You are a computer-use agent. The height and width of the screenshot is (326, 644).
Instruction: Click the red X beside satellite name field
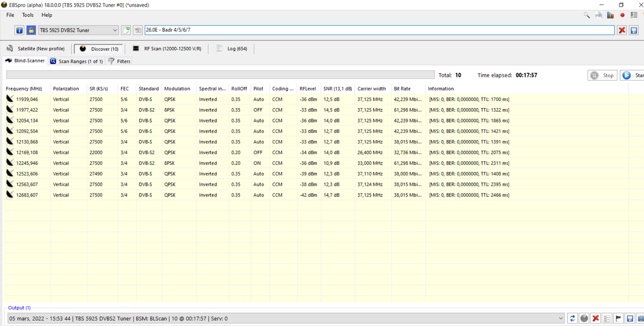point(622,30)
